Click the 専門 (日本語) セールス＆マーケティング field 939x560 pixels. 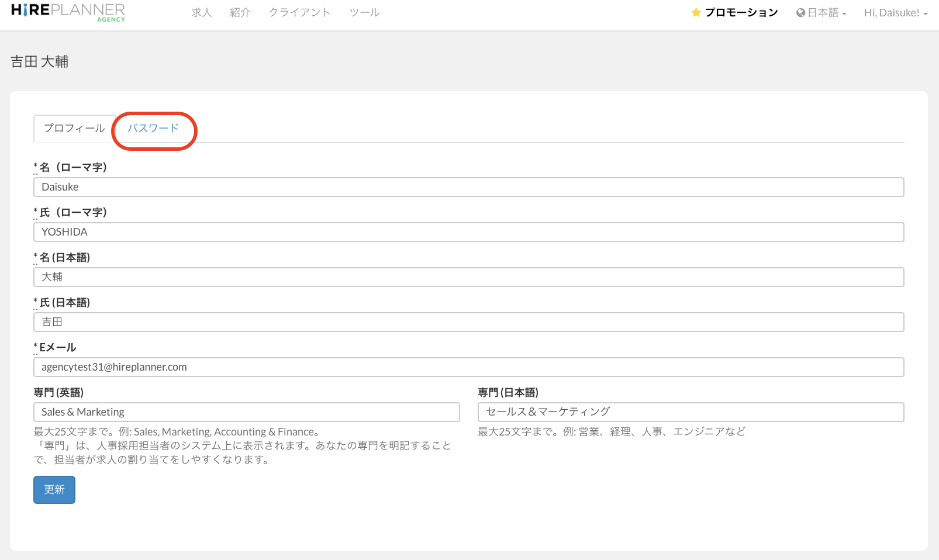pos(691,412)
